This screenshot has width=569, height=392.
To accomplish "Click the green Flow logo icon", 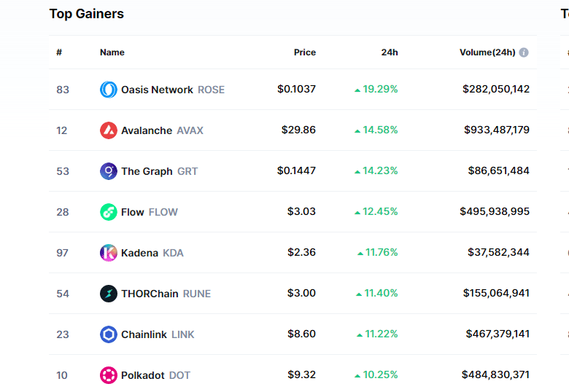I will tap(108, 212).
